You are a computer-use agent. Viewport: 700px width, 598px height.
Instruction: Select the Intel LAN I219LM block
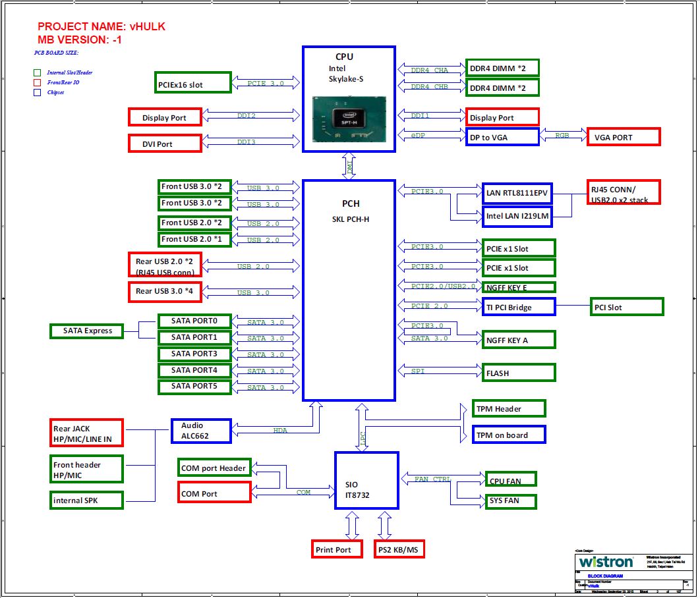[517, 216]
